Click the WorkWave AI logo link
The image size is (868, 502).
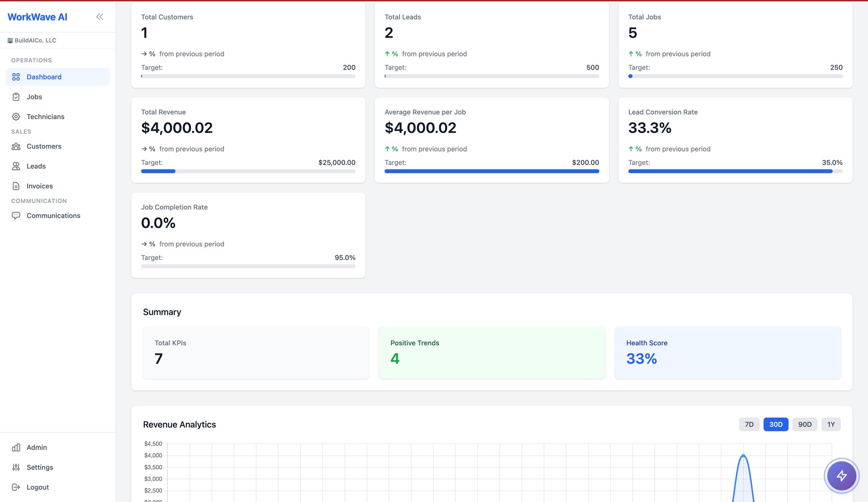[x=38, y=17]
